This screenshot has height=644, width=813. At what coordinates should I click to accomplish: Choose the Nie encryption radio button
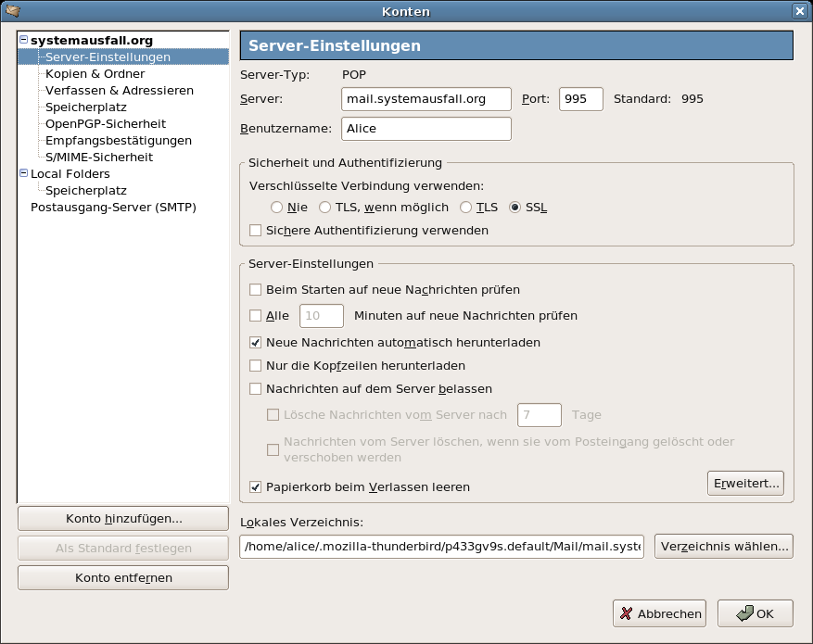276,208
